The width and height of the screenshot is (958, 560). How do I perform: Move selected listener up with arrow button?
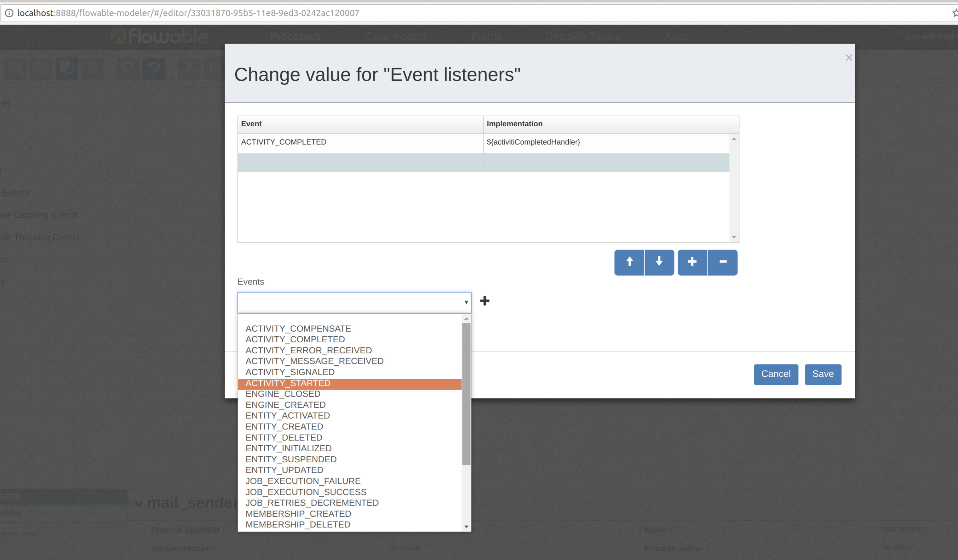click(629, 262)
